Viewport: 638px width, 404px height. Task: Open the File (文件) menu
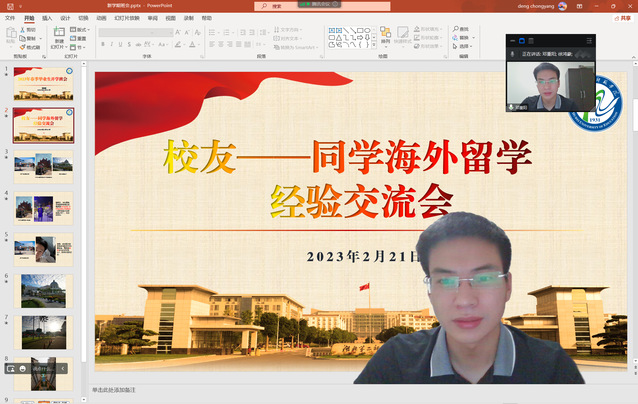10,18
